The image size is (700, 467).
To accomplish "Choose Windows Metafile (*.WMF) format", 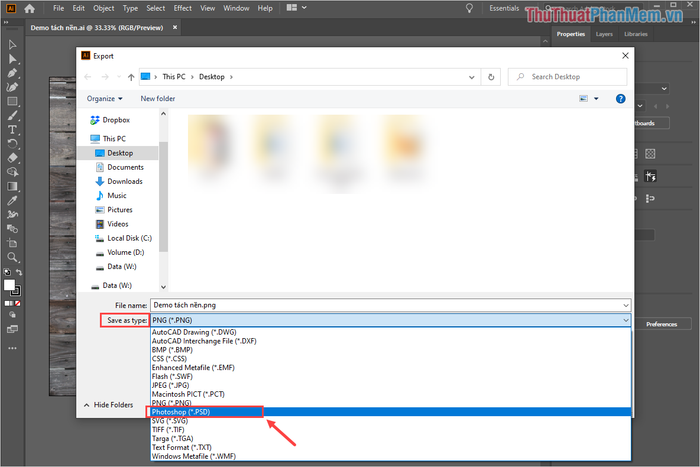I will coord(391,456).
